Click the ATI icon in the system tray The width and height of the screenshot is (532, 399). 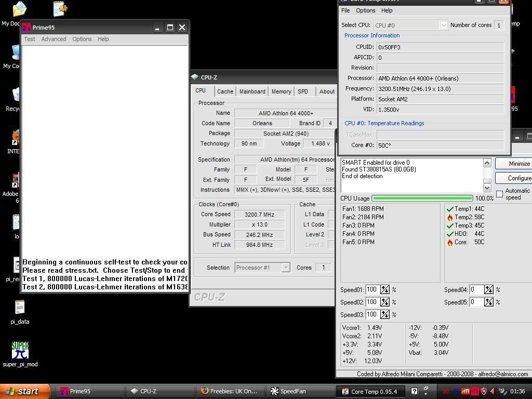[465, 391]
